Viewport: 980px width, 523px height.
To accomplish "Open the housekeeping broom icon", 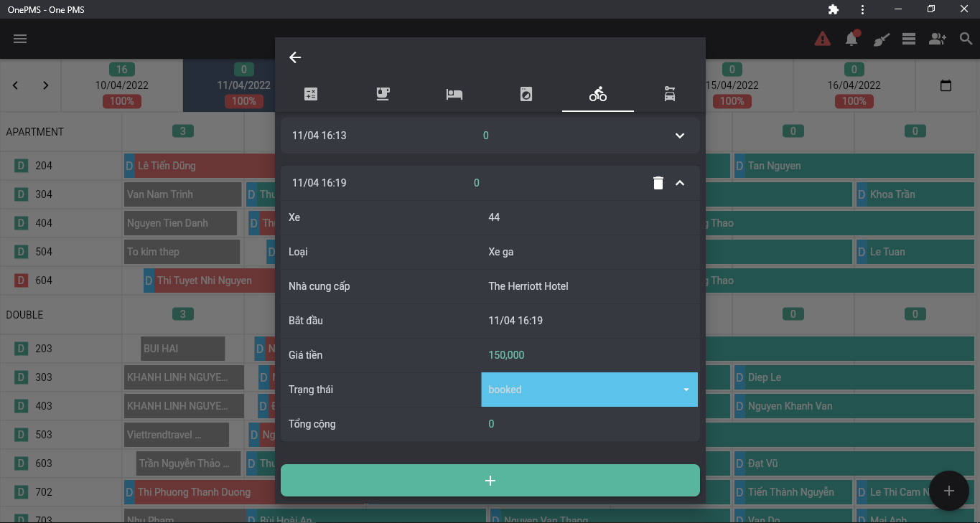I will [881, 39].
